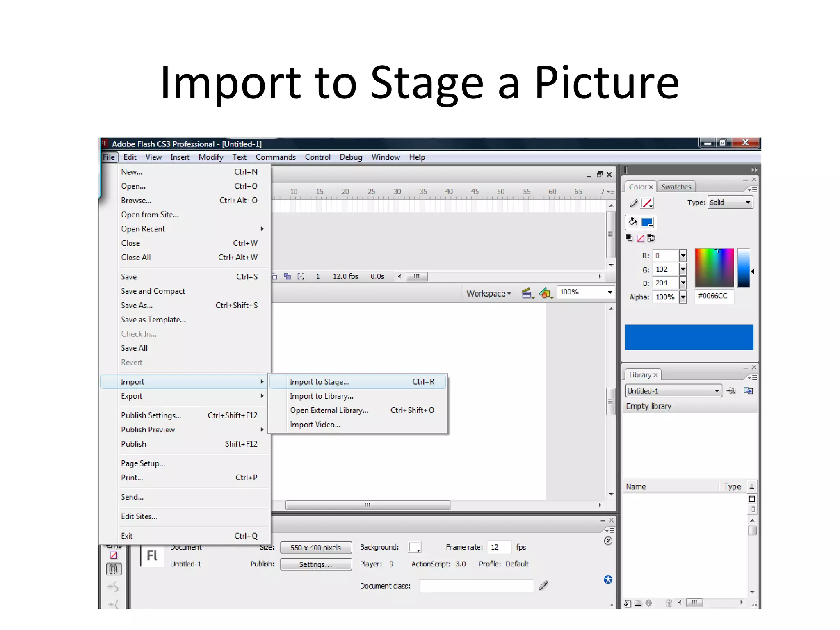
Task: Click the New Folder icon in Library
Action: (638, 603)
